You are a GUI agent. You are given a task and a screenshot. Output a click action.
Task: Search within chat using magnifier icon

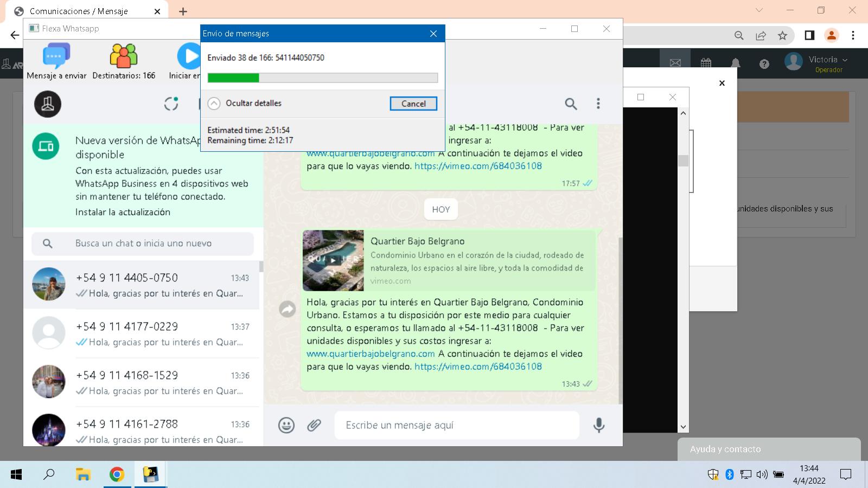tap(571, 104)
